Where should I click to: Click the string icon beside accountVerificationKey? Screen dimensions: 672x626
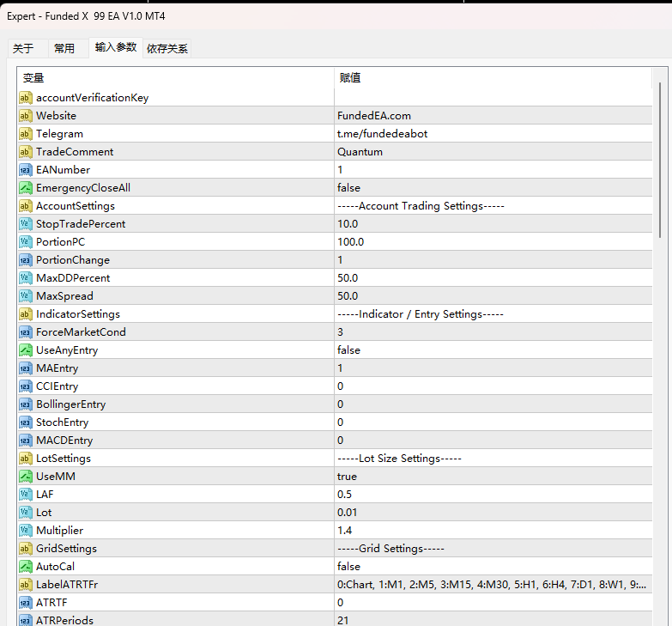(25, 98)
